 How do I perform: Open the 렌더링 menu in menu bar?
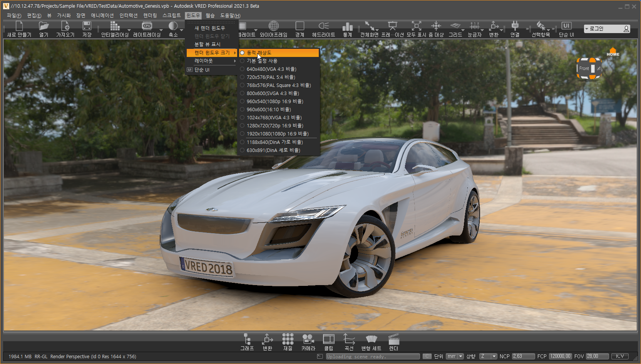point(150,15)
